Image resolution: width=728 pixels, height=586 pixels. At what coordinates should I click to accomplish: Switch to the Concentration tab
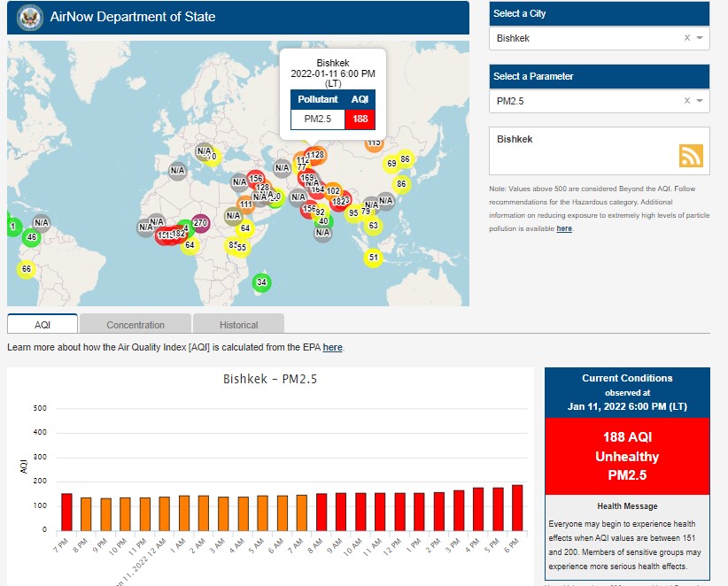(136, 325)
